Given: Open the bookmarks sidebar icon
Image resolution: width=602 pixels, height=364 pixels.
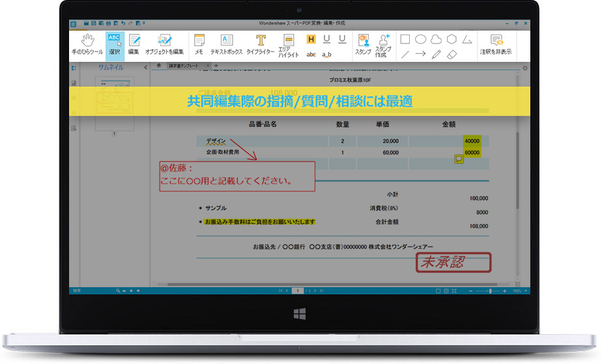Looking at the screenshot, I should [x=74, y=83].
